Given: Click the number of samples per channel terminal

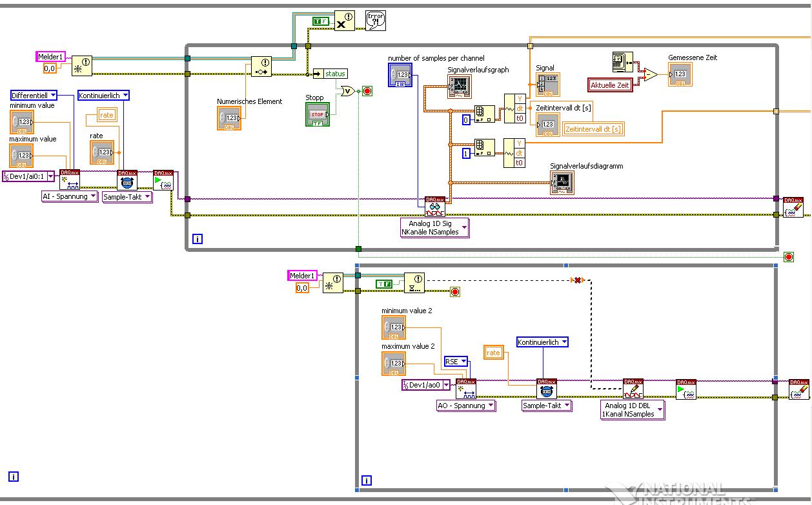Looking at the screenshot, I should tap(400, 75).
